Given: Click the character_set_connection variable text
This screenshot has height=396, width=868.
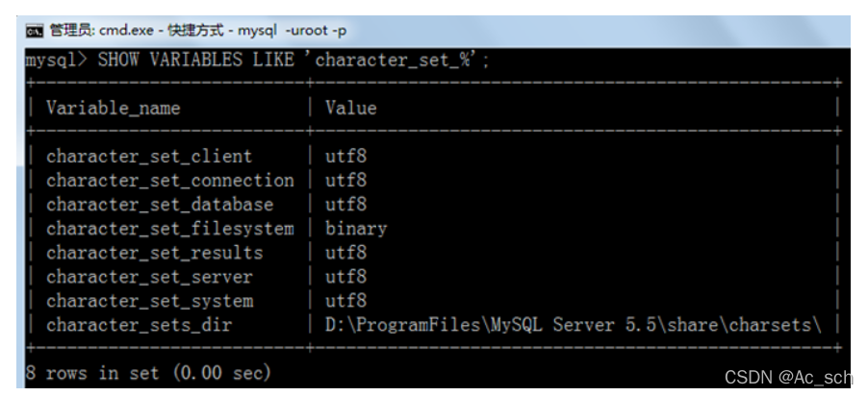Looking at the screenshot, I should (169, 180).
